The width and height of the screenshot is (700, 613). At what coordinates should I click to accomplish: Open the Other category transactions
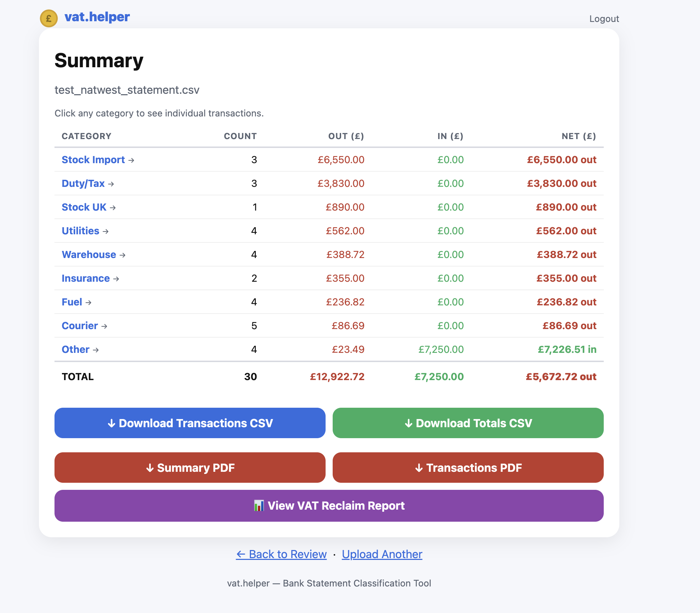point(75,349)
